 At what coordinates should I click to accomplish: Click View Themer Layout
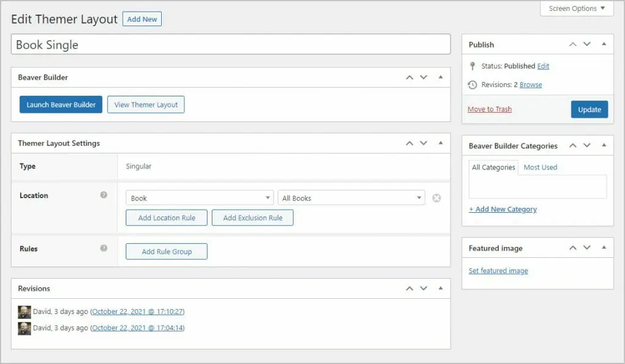[146, 105]
